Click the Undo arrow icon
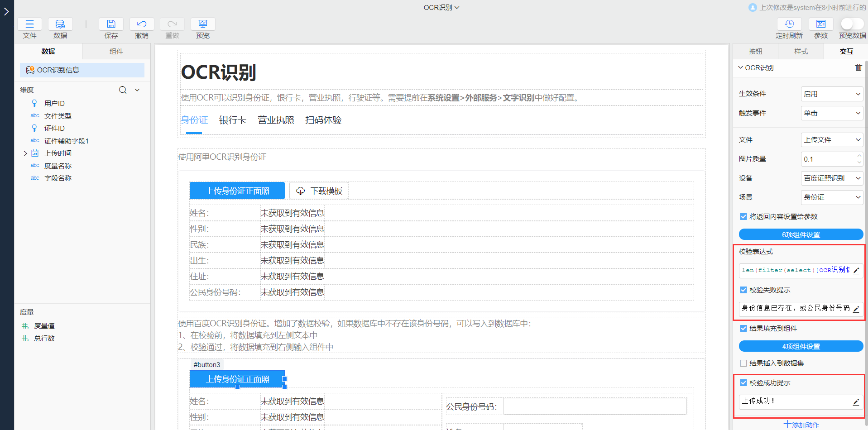The image size is (868, 430). 142,24
